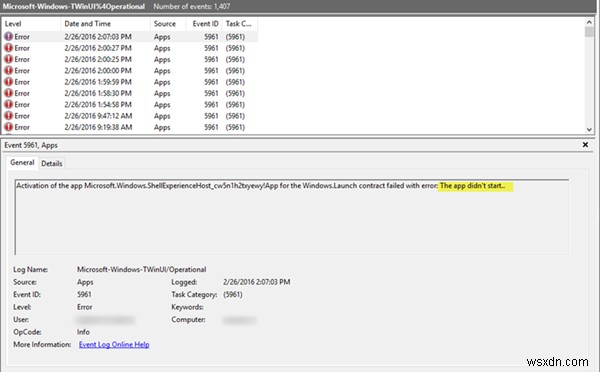Select event dated 2/26/2016 2:00:00 PM
Viewport: 600px width, 372px height.
(130, 70)
